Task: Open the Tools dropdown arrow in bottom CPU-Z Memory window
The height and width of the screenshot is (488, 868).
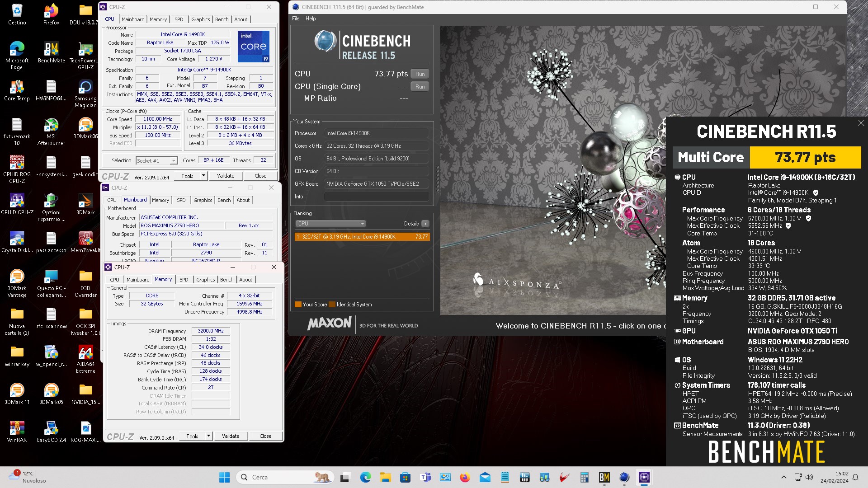Action: click(208, 436)
